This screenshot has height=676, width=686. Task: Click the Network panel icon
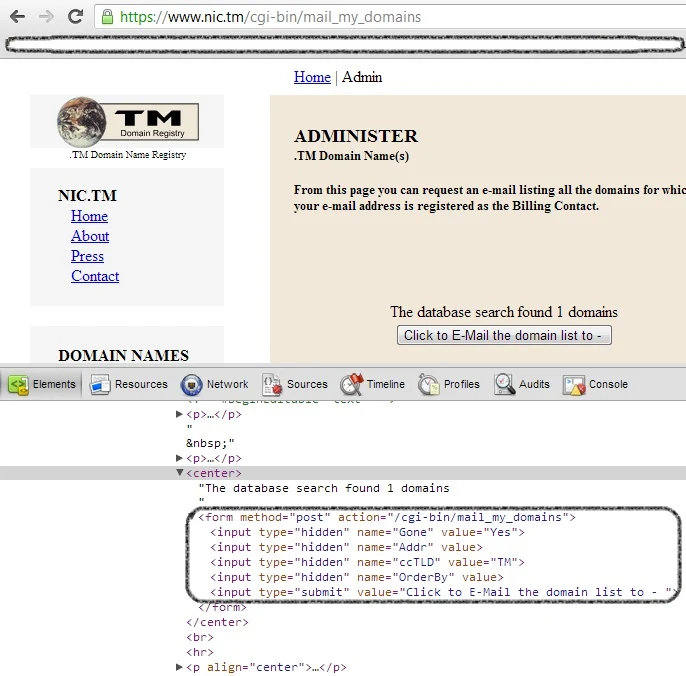click(191, 385)
